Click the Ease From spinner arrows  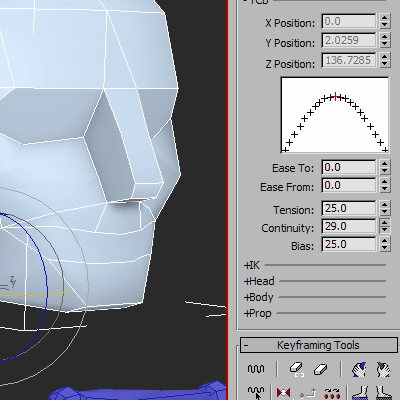pyautogui.click(x=385, y=185)
